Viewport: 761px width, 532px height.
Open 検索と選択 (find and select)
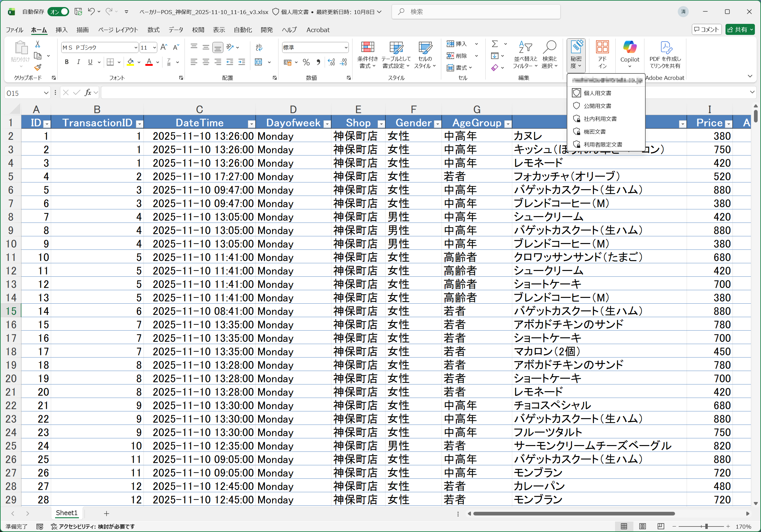(x=550, y=55)
